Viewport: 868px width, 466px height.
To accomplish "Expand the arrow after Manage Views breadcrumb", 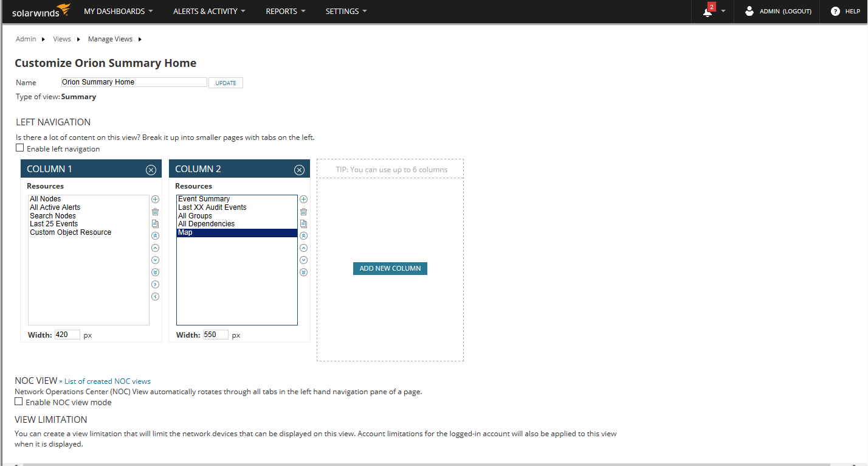I will (140, 39).
